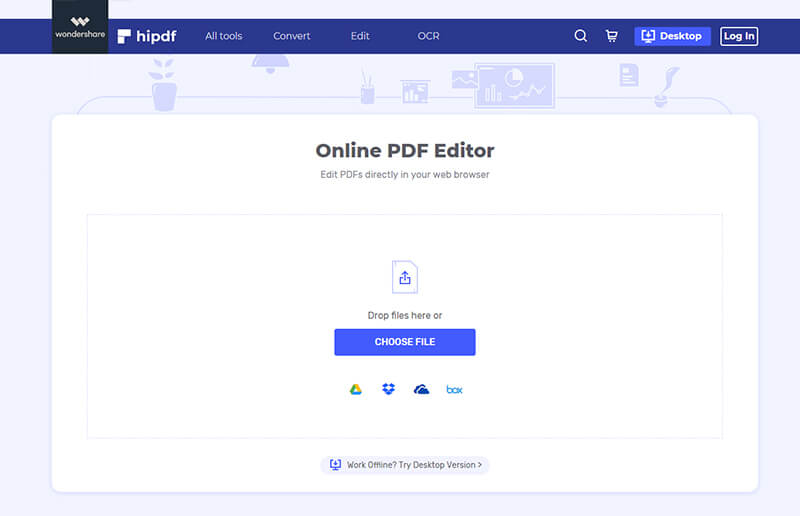Import a file from Box
The width and height of the screenshot is (800, 516).
(x=454, y=390)
